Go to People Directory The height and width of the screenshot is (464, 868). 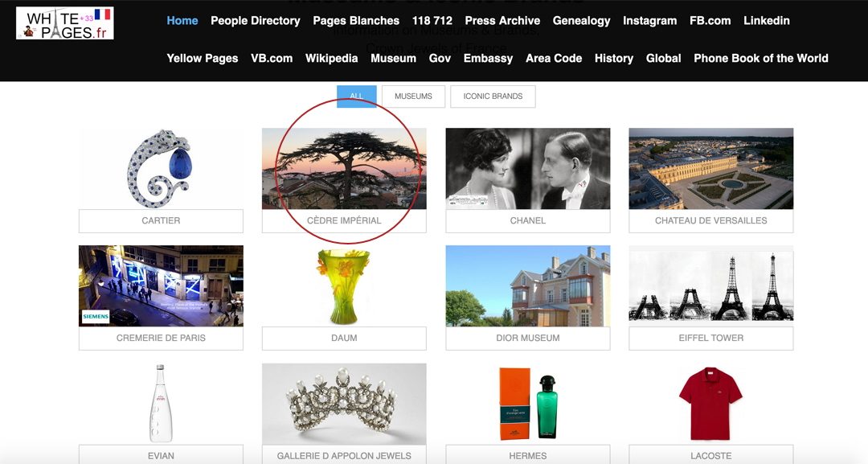tap(256, 20)
